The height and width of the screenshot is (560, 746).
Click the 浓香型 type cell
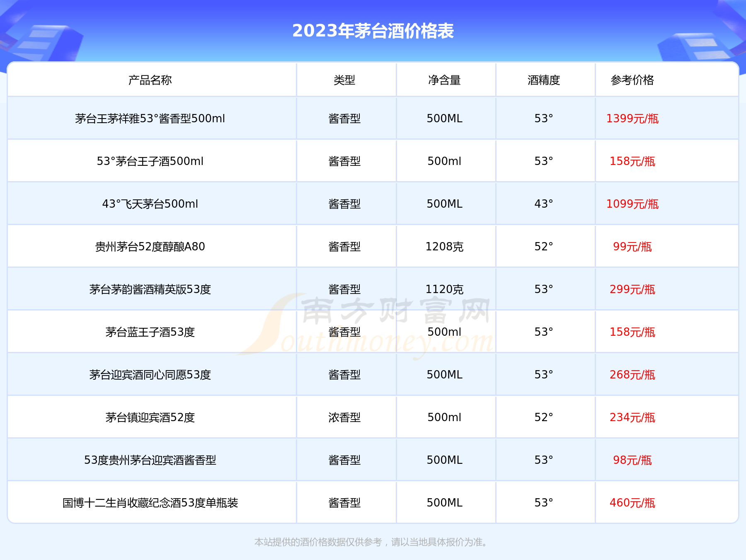point(344,417)
